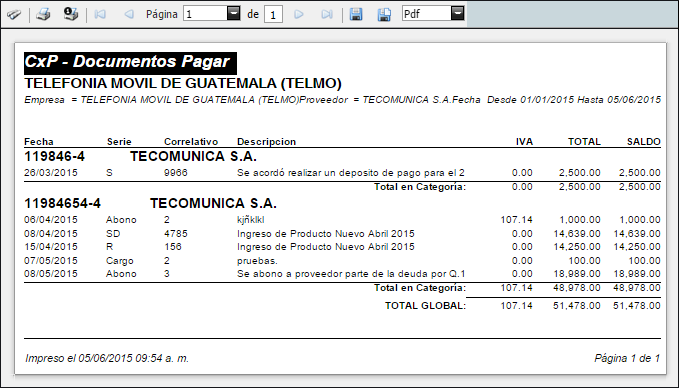Click the filter line starting 'Empresa ='
The height and width of the screenshot is (388, 679).
pyautogui.click(x=343, y=100)
